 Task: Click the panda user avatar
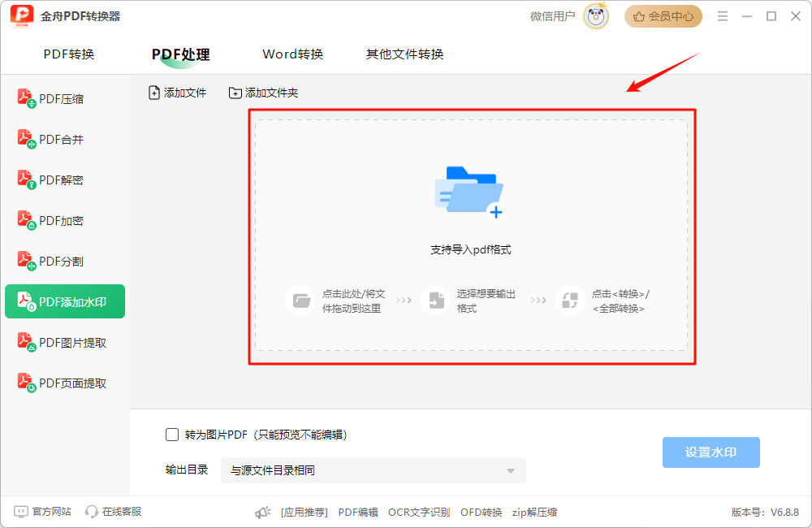(596, 16)
